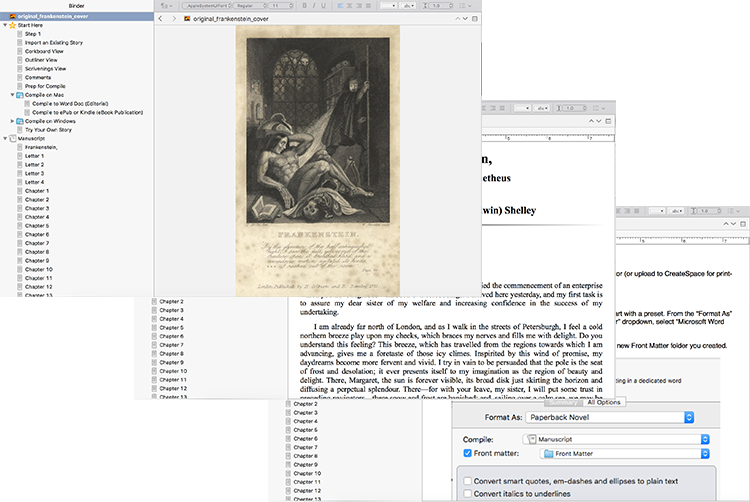Collapse the Manuscript folder in the front binder
The image size is (750, 502).
pos(5,138)
